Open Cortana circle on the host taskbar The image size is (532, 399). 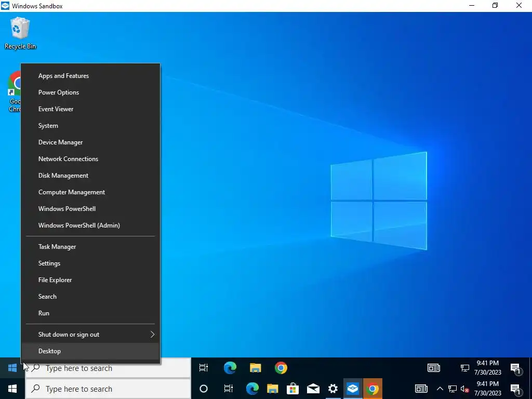204,389
